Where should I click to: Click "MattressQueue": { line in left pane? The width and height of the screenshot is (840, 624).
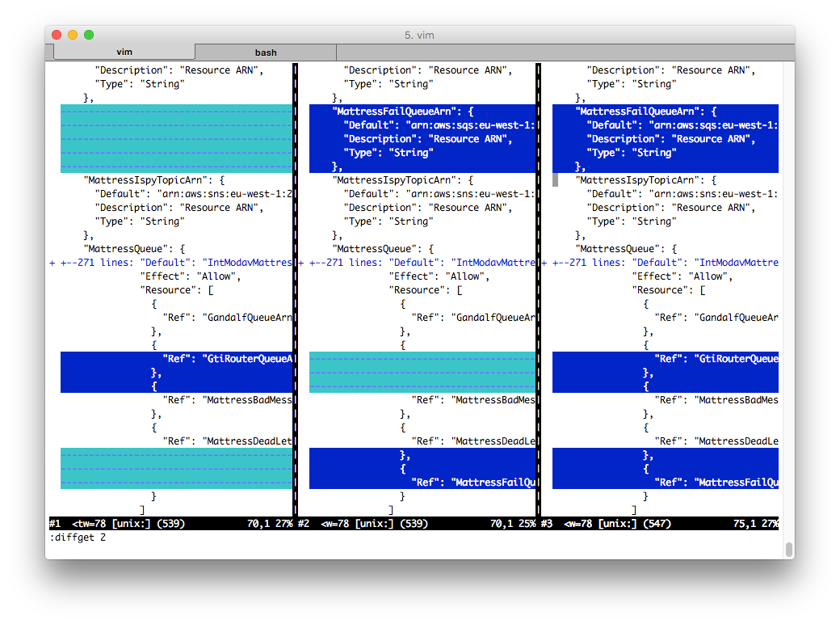pyautogui.click(x=134, y=249)
